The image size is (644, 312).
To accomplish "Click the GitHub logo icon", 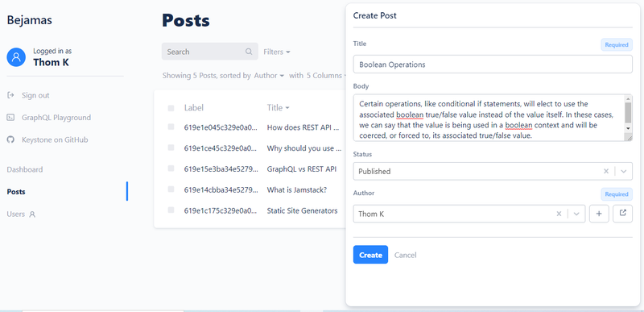I will (x=10, y=139).
